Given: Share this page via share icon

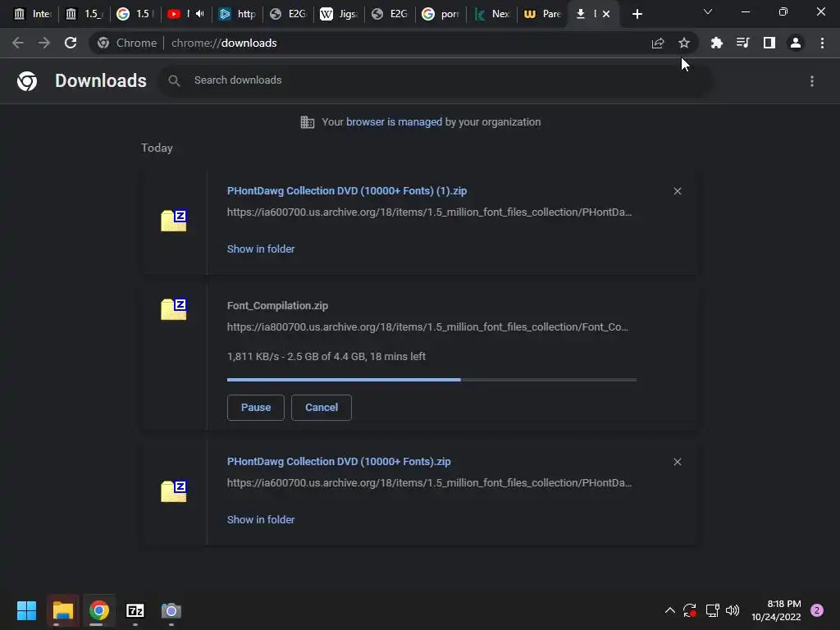Looking at the screenshot, I should point(658,43).
